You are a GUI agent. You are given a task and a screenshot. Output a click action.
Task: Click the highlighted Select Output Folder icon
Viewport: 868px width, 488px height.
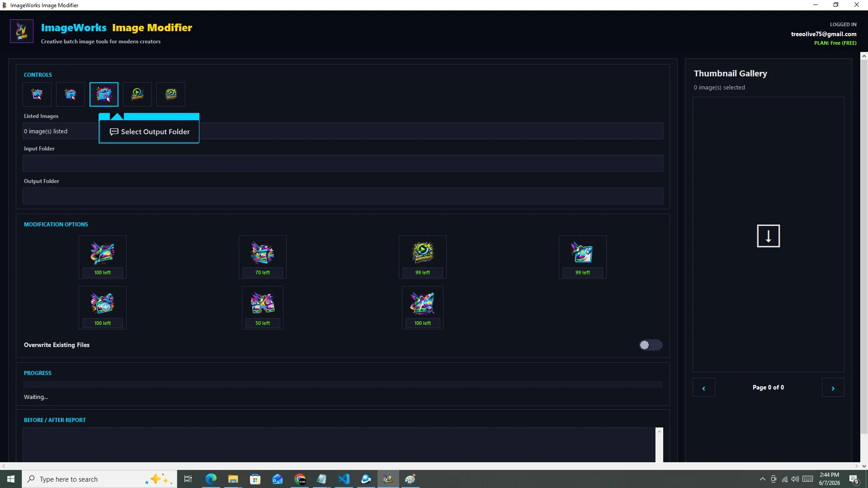(104, 94)
